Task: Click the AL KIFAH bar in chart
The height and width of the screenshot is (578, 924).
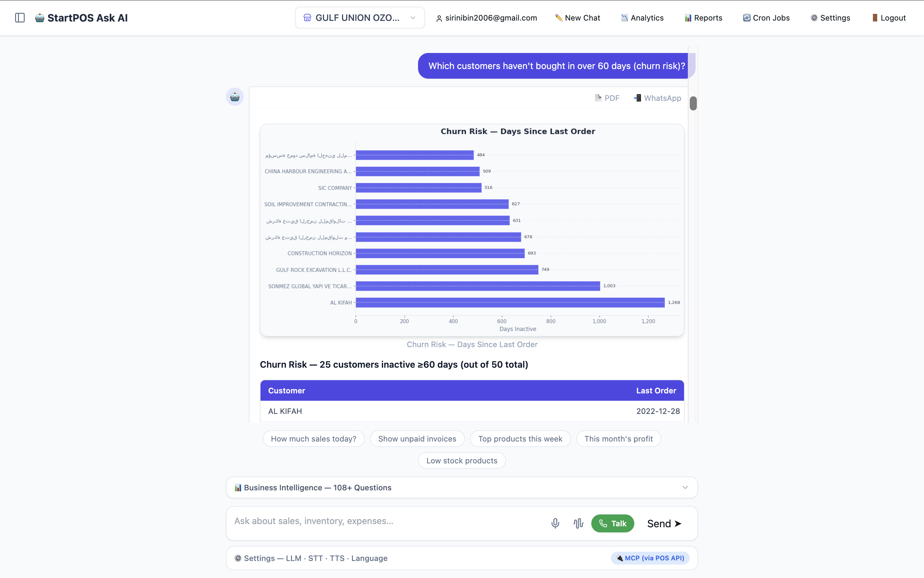Action: [x=510, y=302]
